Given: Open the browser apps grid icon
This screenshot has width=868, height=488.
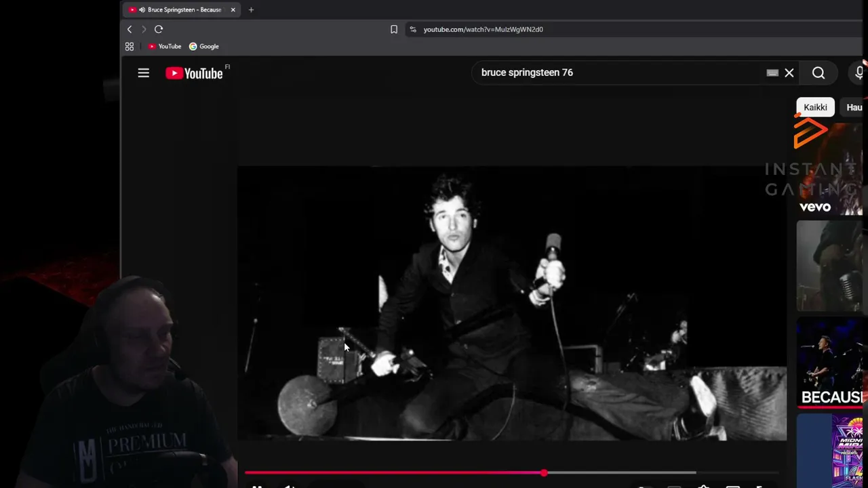Looking at the screenshot, I should (x=130, y=46).
